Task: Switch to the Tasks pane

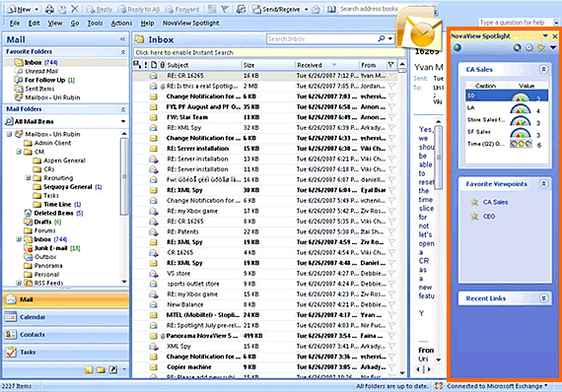Action: coord(66,353)
